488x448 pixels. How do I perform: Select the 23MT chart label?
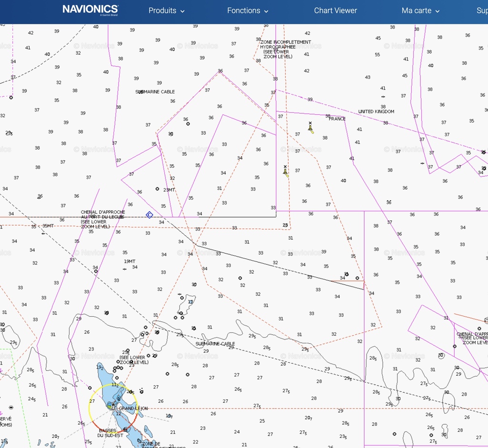point(169,190)
